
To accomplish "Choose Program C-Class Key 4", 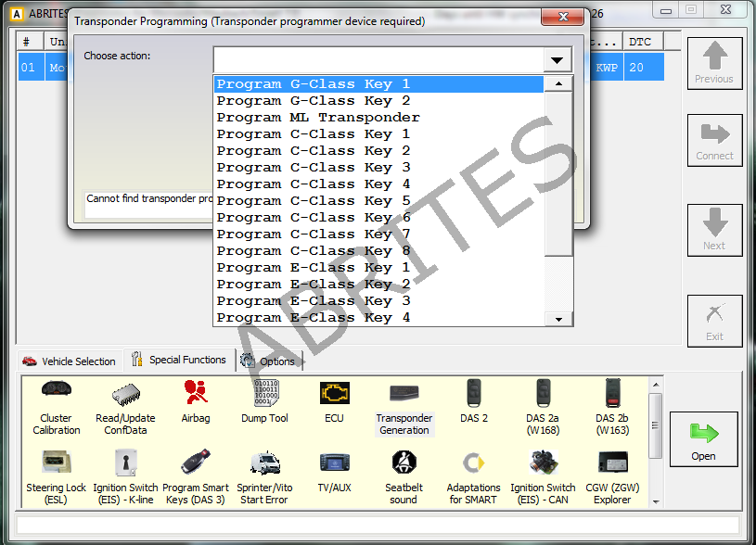I will [x=379, y=184].
